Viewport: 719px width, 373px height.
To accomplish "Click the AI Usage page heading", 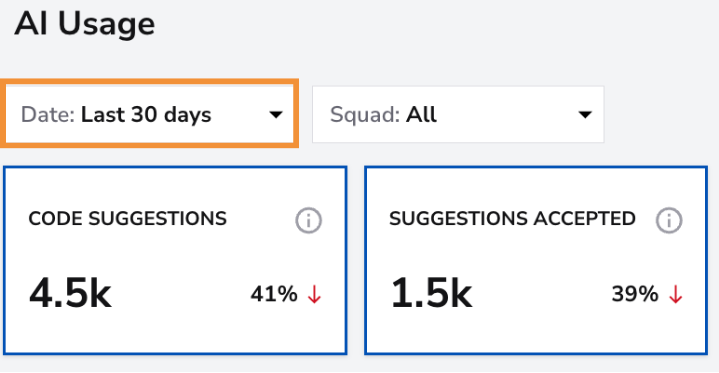I will tap(84, 24).
